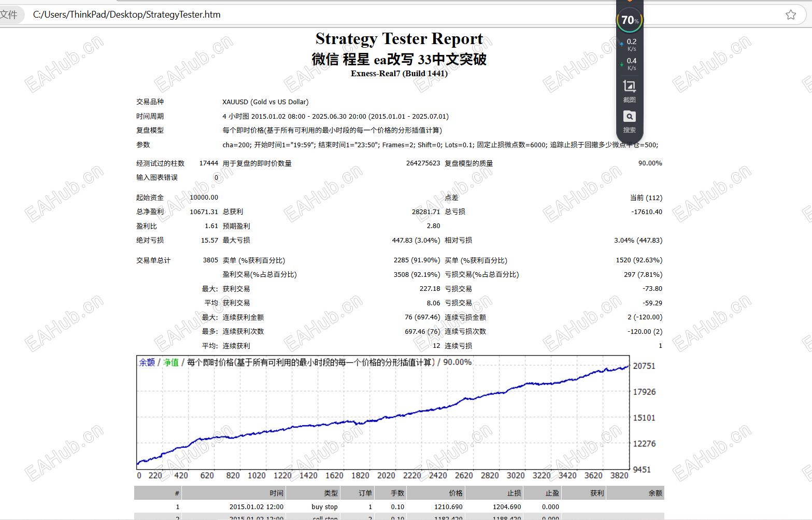Open the 70% performance circle widget
Viewport: 812px width, 520px height.
(x=630, y=20)
